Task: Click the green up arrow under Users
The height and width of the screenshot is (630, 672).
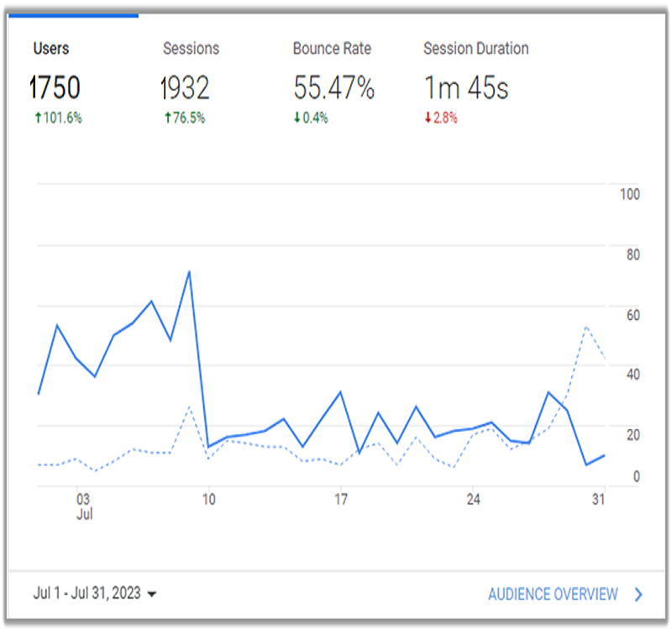Action: pyautogui.click(x=37, y=118)
